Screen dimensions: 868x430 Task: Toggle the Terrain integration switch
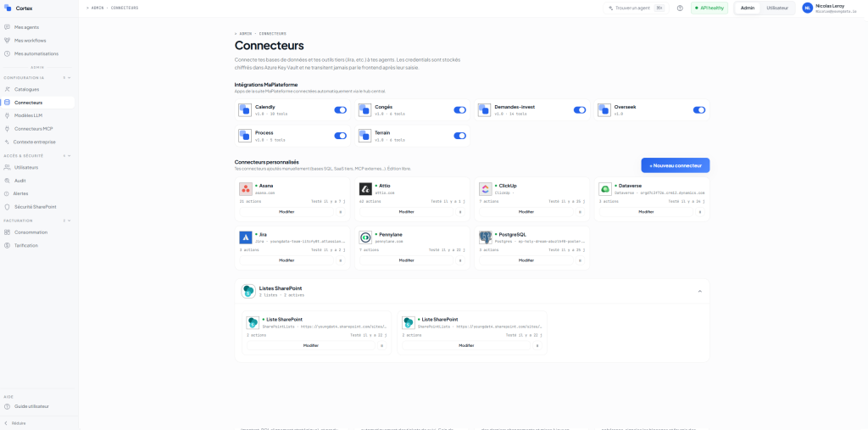(460, 136)
